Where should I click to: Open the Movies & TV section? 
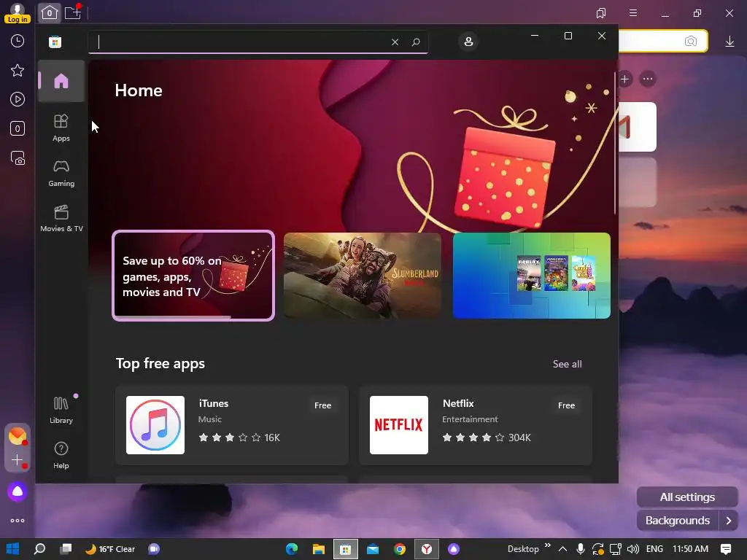click(61, 218)
